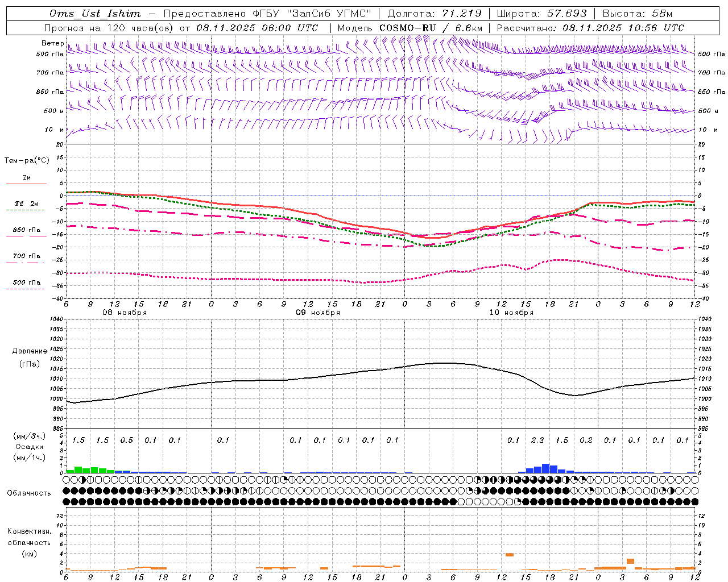
Task: Click the 700 гПа temperature legend entry
Action: 27,256
